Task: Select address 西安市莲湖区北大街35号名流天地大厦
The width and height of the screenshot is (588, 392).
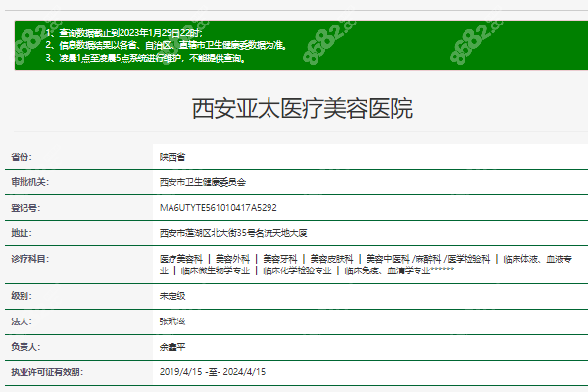Action: pyautogui.click(x=233, y=233)
